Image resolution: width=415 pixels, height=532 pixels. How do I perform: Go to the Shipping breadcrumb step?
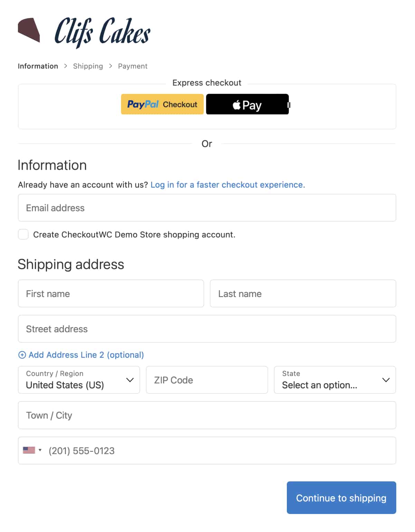tap(88, 66)
